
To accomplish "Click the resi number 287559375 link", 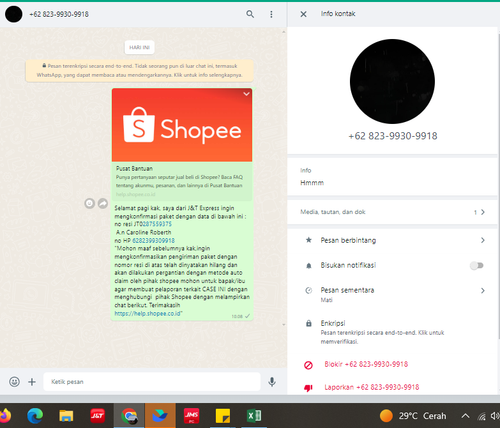I will [x=157, y=224].
